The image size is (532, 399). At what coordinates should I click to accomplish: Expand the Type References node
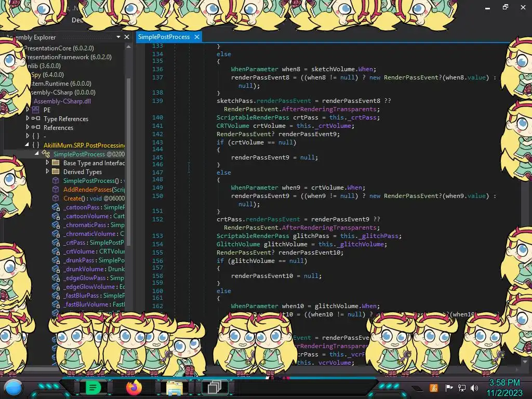[x=28, y=118]
